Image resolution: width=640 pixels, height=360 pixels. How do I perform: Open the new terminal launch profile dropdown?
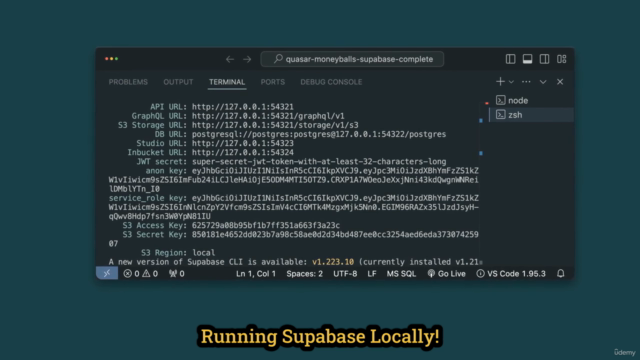tap(511, 82)
